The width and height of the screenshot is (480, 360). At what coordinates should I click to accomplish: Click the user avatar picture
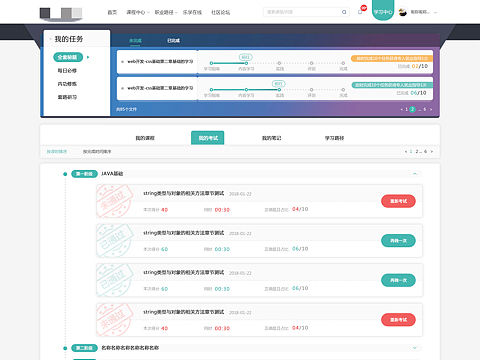coord(403,12)
